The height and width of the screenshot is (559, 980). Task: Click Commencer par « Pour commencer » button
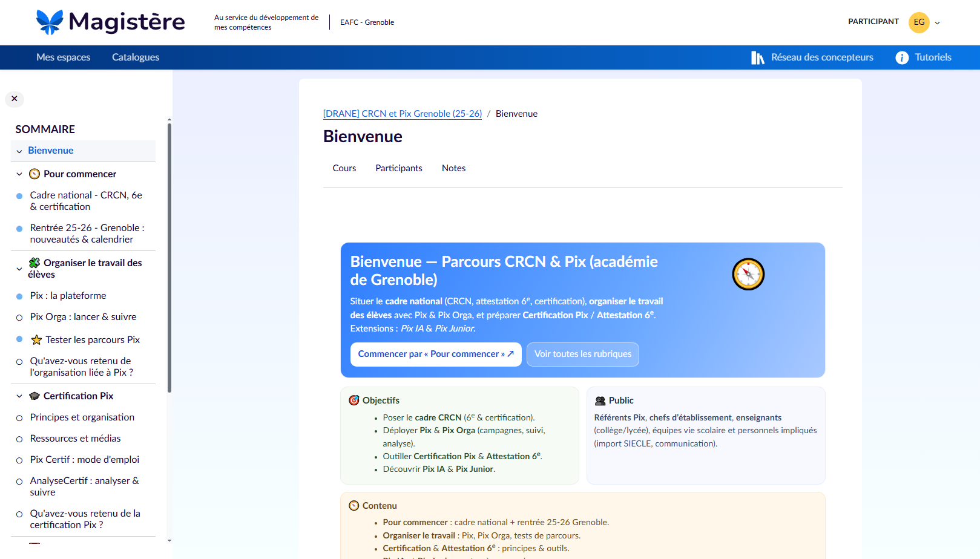(436, 355)
